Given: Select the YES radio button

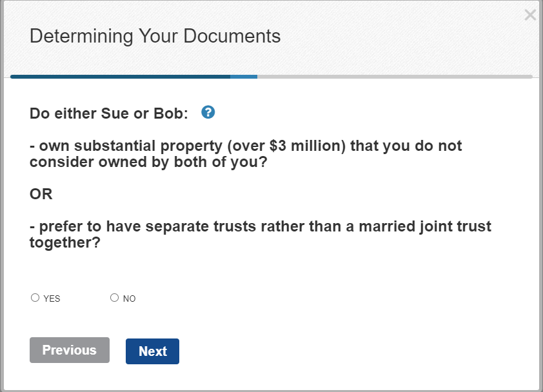Looking at the screenshot, I should [35, 297].
